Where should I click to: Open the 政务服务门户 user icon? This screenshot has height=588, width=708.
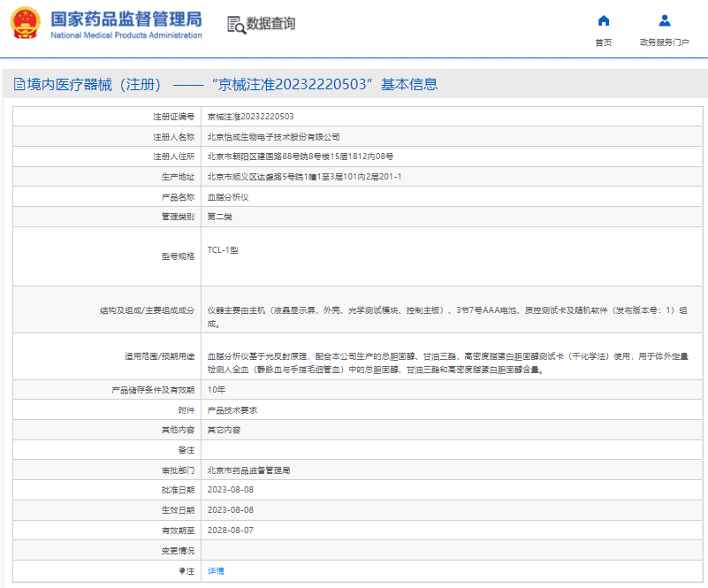(x=665, y=20)
